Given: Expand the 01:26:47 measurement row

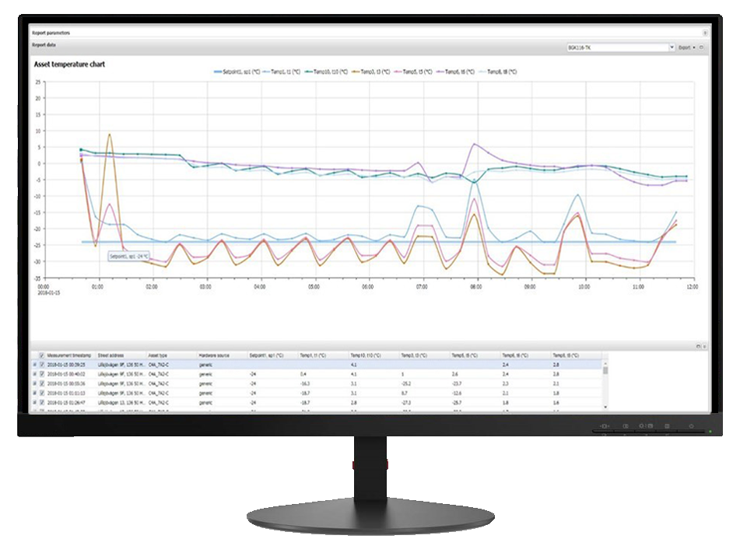Looking at the screenshot, I should [x=34, y=403].
